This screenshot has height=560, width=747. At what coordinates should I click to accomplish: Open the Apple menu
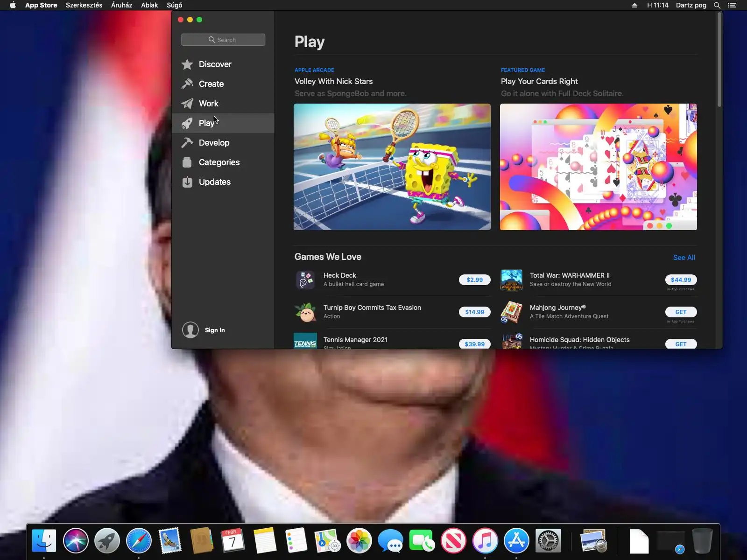tap(13, 5)
